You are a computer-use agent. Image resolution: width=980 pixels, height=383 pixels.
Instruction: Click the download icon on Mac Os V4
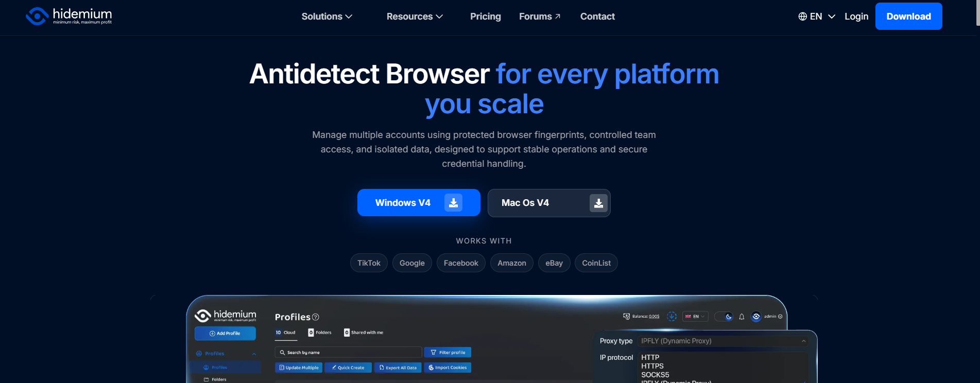pos(598,203)
